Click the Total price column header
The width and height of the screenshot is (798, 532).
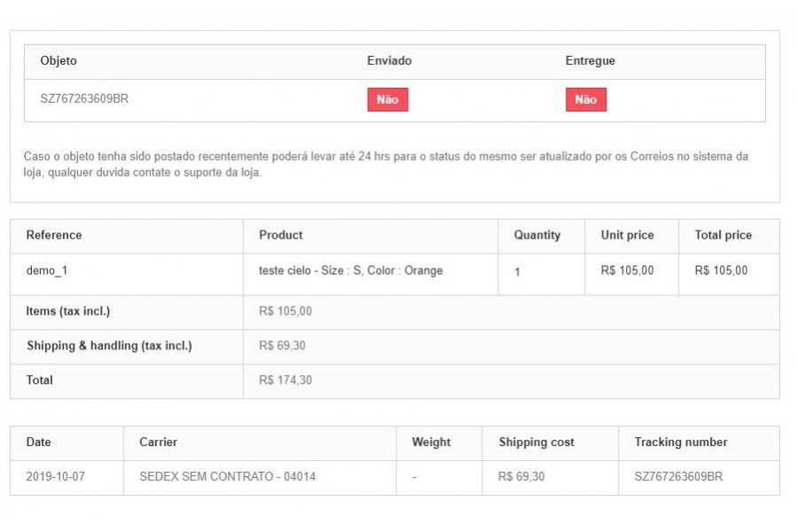(x=724, y=235)
